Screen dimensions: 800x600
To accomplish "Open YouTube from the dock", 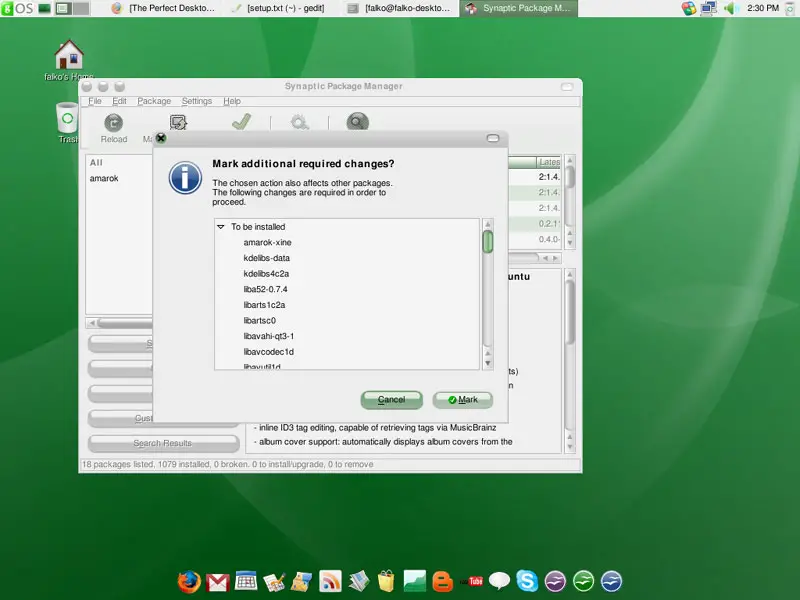I will (x=472, y=581).
